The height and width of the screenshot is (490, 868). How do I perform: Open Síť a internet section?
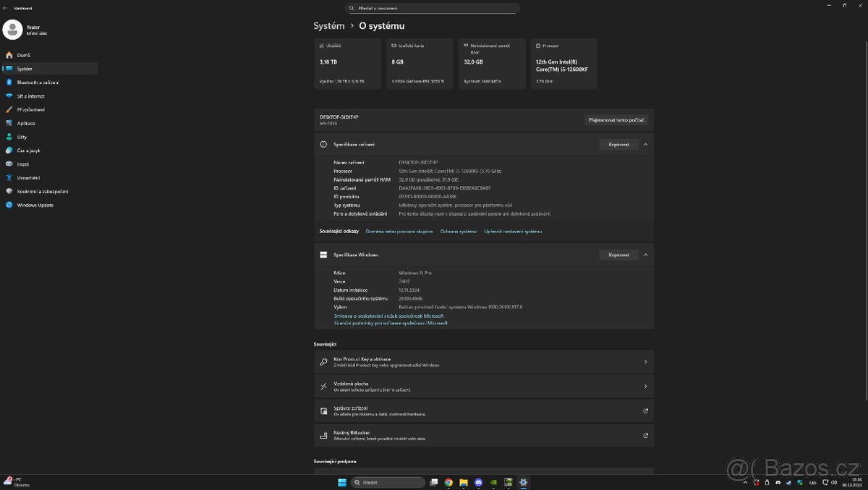click(30, 96)
